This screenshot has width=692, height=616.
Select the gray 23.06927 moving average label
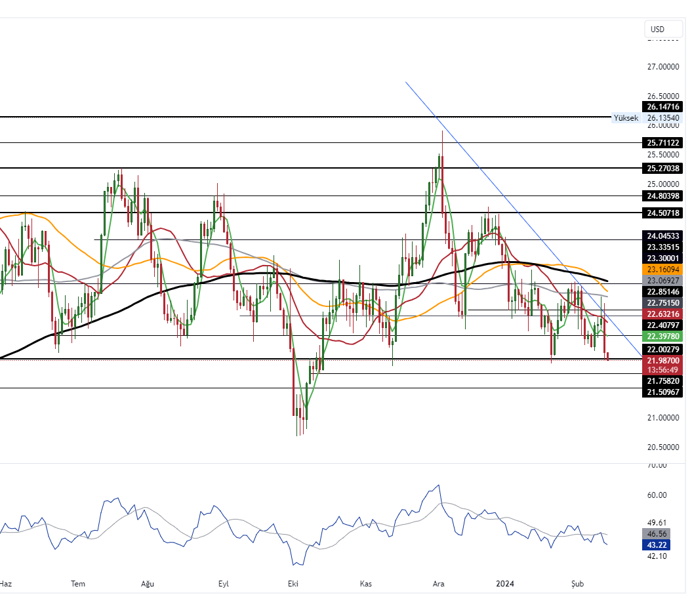coord(663,281)
